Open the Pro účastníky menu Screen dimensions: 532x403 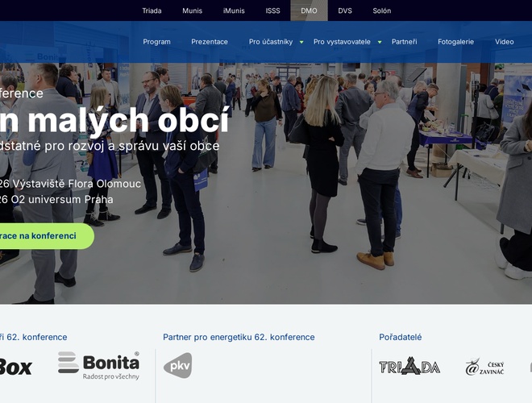[271, 42]
